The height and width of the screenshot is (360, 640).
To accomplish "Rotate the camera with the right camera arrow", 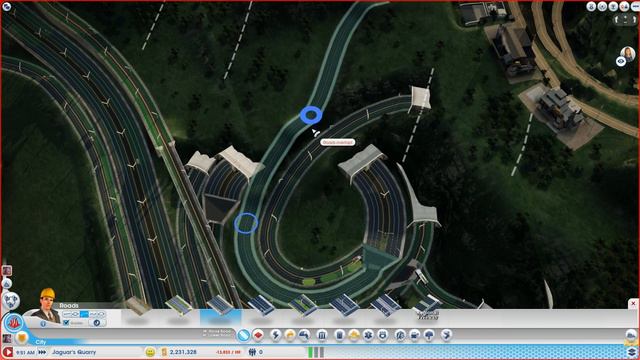I will (635, 19).
